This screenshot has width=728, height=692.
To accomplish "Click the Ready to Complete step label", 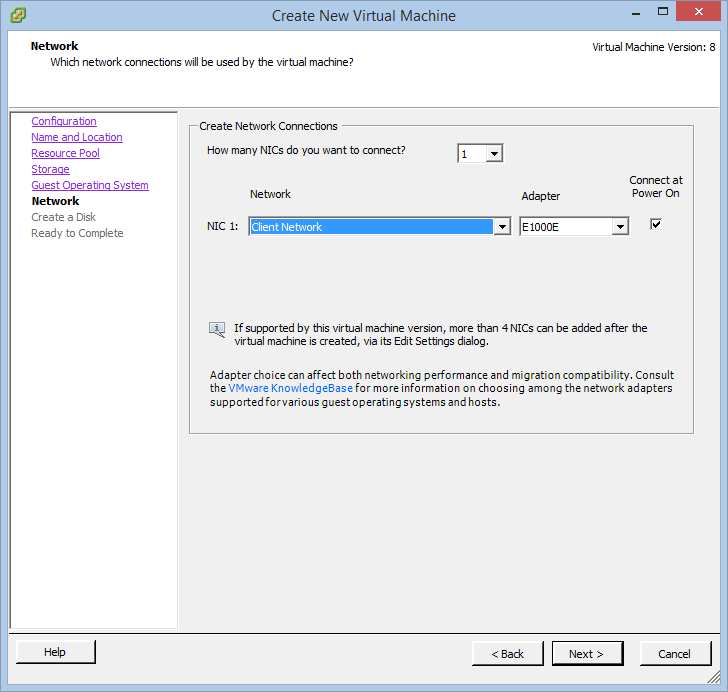I will (x=77, y=233).
